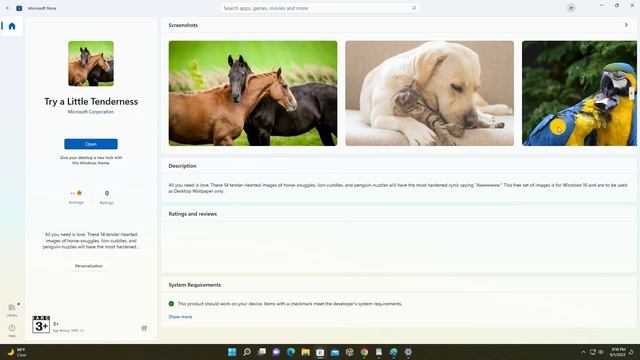This screenshot has width=640, height=360.
Task: Click the IARC 3+ age rating badge
Action: [x=41, y=324]
